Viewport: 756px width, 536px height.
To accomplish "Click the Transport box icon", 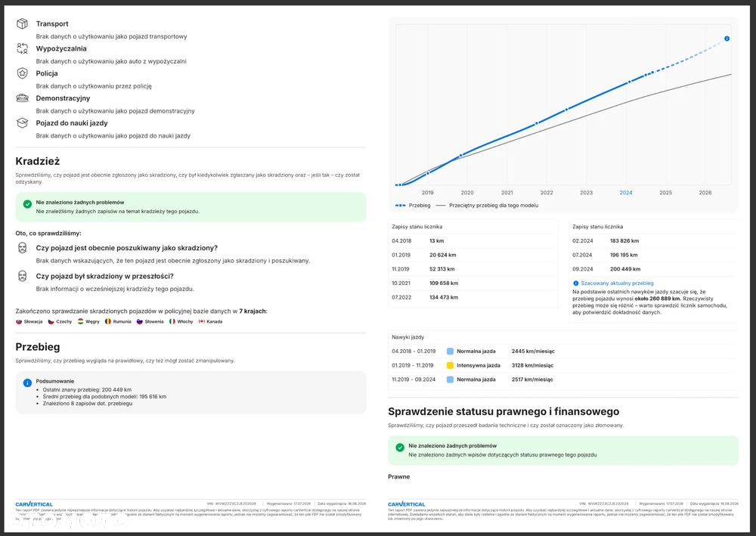I will pyautogui.click(x=22, y=23).
